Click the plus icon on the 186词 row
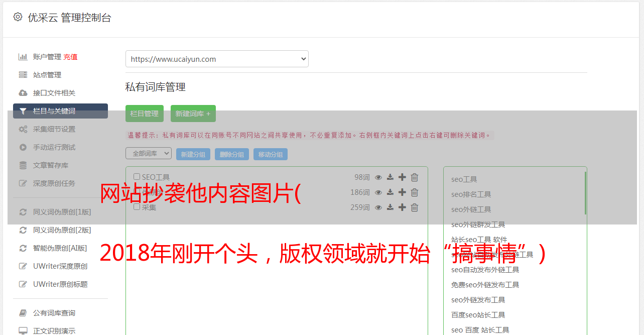The image size is (644, 335). point(402,192)
